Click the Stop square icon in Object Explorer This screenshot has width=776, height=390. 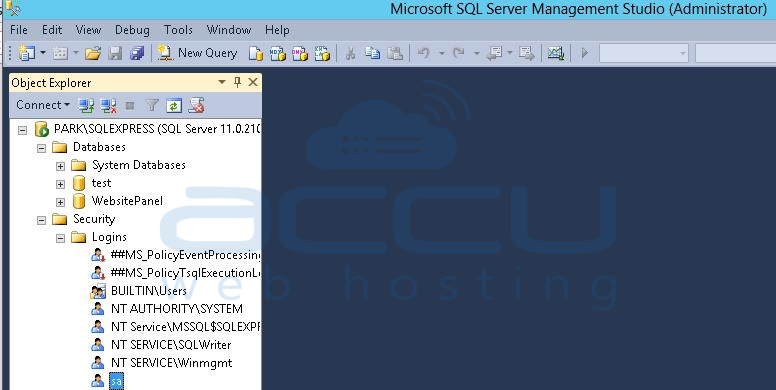[x=130, y=105]
